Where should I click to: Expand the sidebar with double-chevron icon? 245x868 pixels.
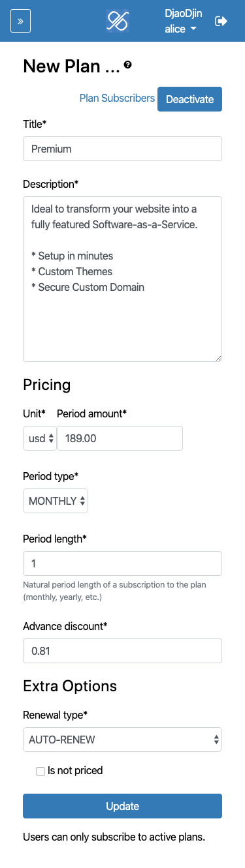(x=20, y=21)
